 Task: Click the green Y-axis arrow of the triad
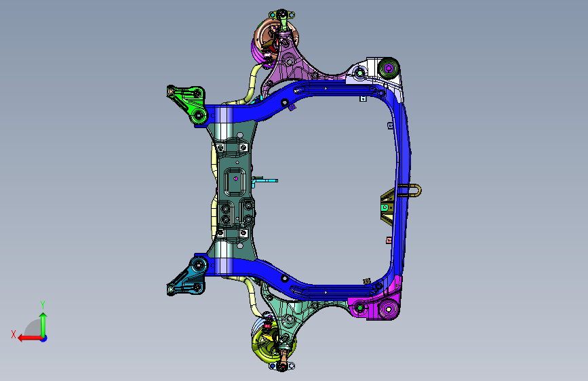click(43, 325)
